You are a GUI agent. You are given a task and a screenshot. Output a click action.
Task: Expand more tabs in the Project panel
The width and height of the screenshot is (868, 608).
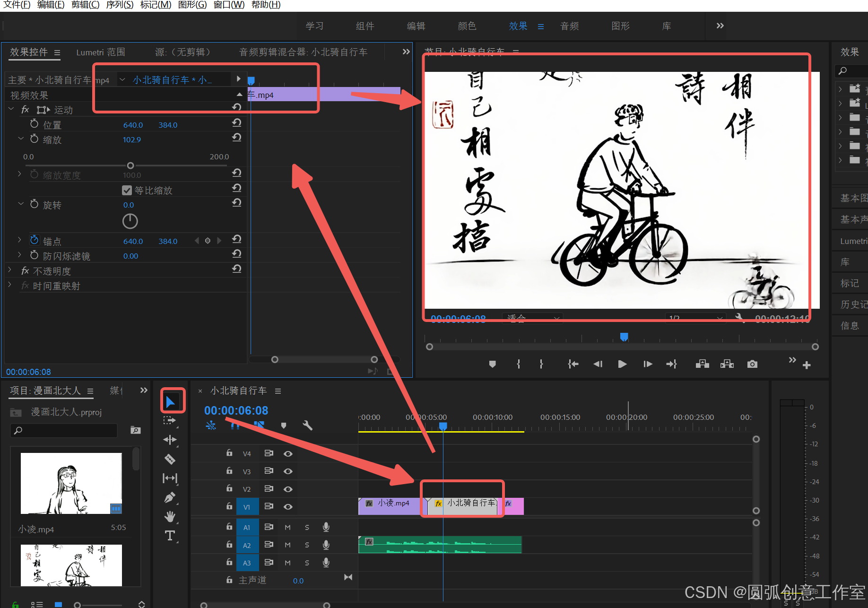pos(144,390)
